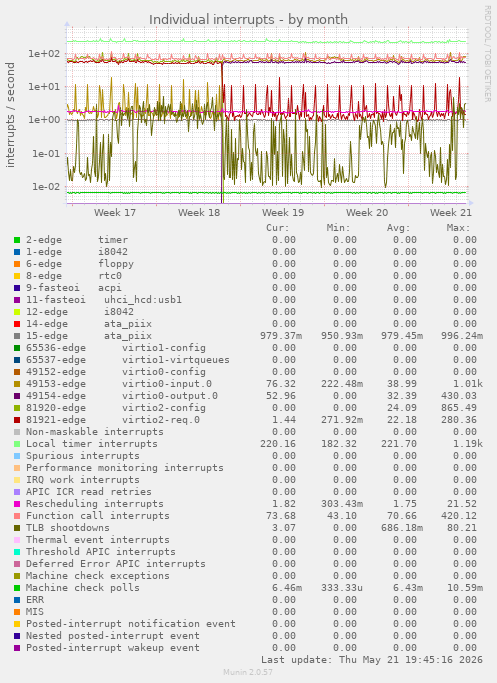This screenshot has width=497, height=683.
Task: Click the graph title Individual interrupts
Action: (248, 20)
